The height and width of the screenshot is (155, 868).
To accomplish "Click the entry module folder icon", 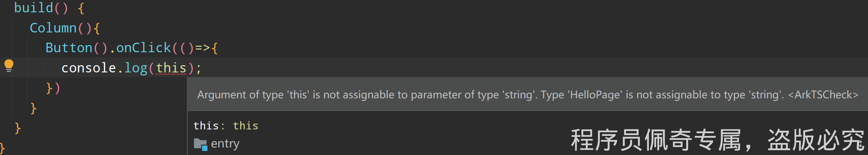I will pyautogui.click(x=201, y=144).
